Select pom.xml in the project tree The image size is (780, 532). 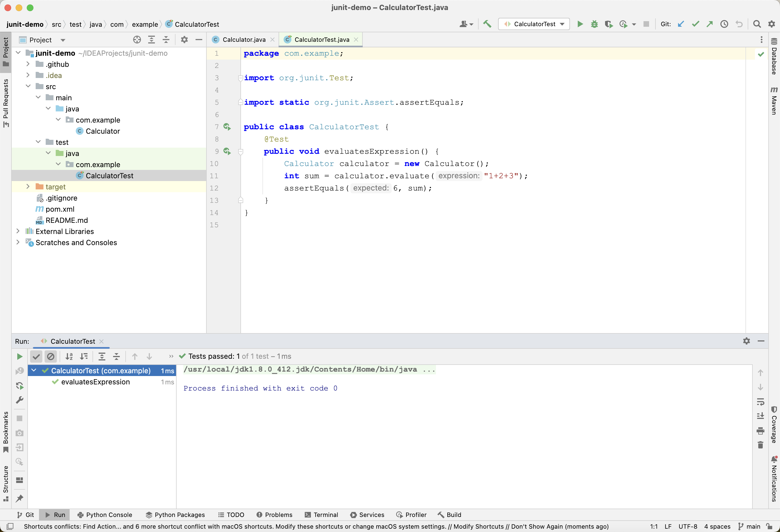point(60,209)
